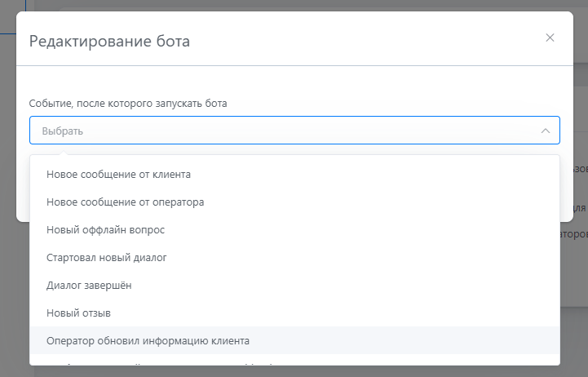Collapse the event dropdown via its chevron arrow
The image size is (588, 377).
click(x=545, y=131)
